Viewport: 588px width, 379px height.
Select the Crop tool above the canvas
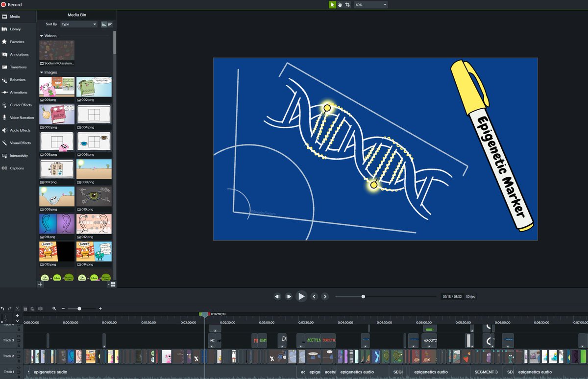coord(346,4)
